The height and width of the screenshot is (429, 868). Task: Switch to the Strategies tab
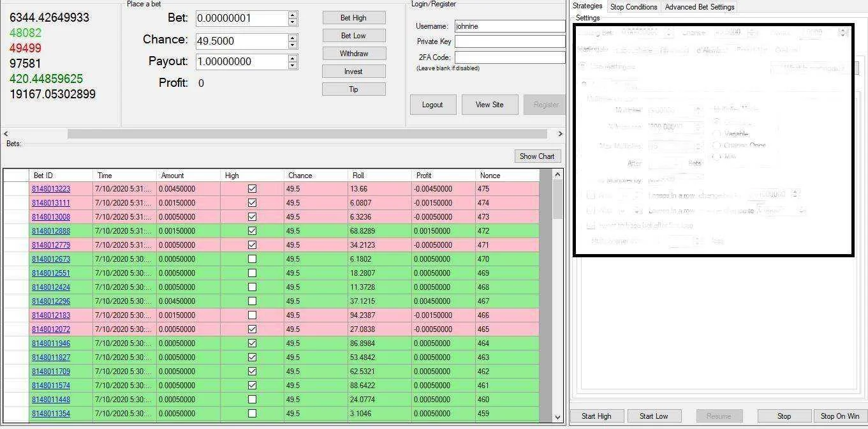587,6
